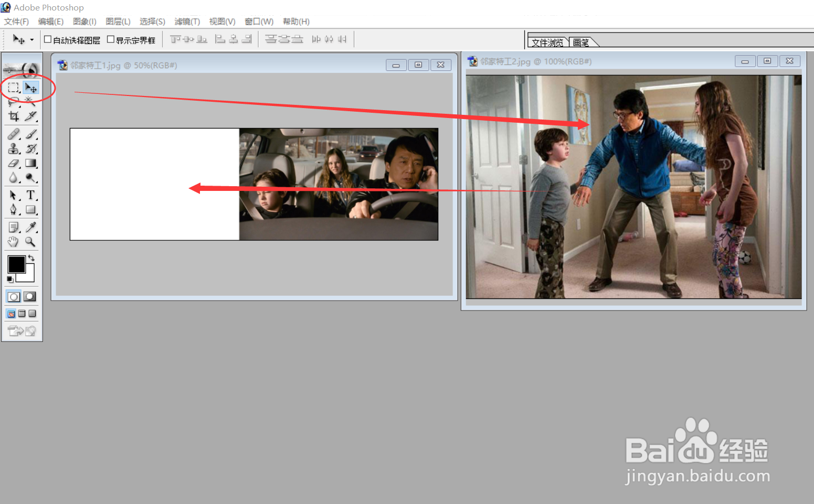The image size is (814, 504).
Task: Open the 窗口(W) menu
Action: (x=259, y=22)
